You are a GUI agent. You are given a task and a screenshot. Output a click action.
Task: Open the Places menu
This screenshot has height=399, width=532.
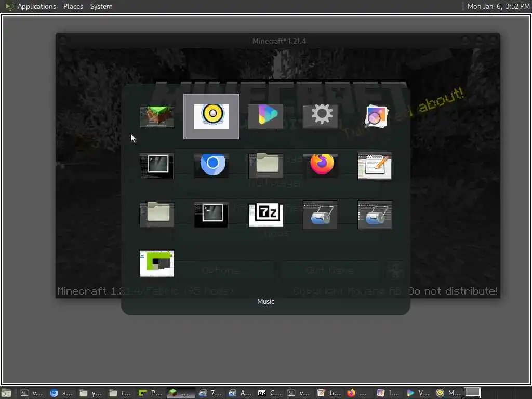[x=73, y=6]
